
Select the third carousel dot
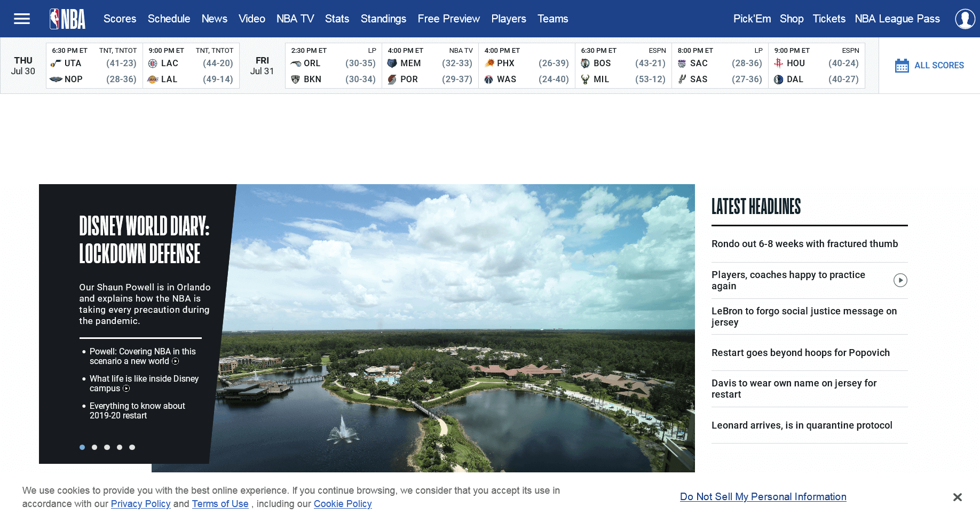107,447
